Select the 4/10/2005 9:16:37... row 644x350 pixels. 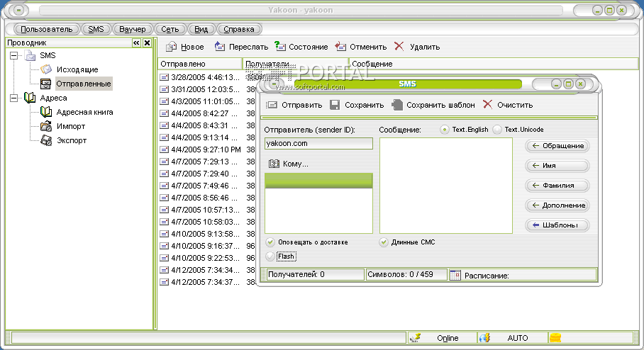207,246
